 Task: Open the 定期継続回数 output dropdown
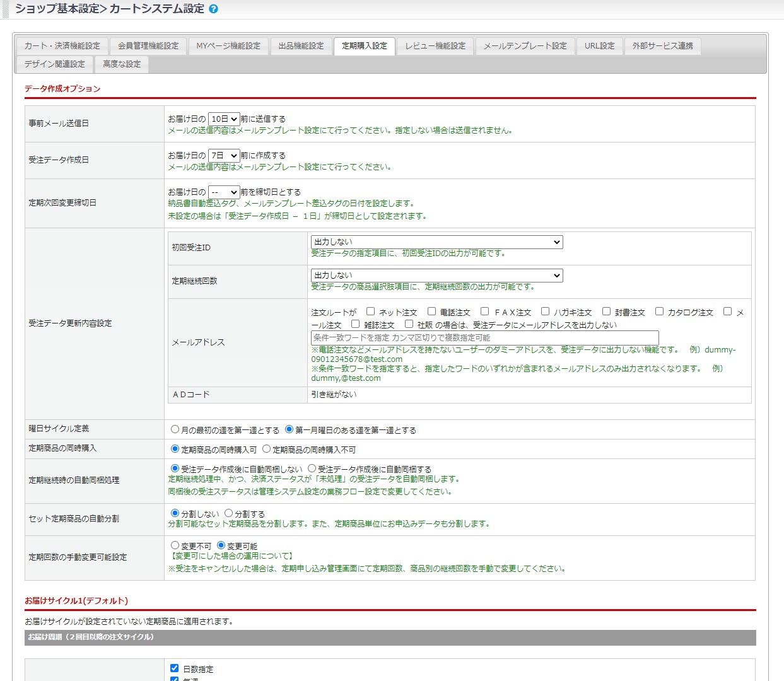click(436, 276)
